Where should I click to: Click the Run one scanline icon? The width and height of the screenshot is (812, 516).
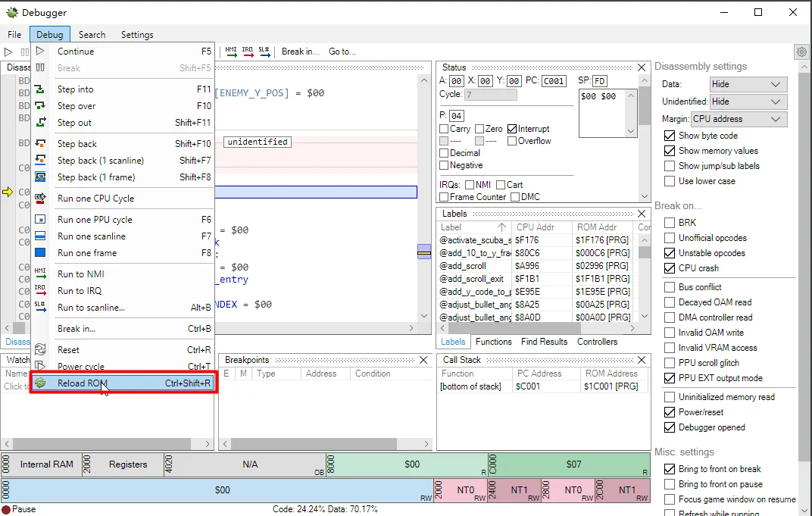pyautogui.click(x=40, y=236)
